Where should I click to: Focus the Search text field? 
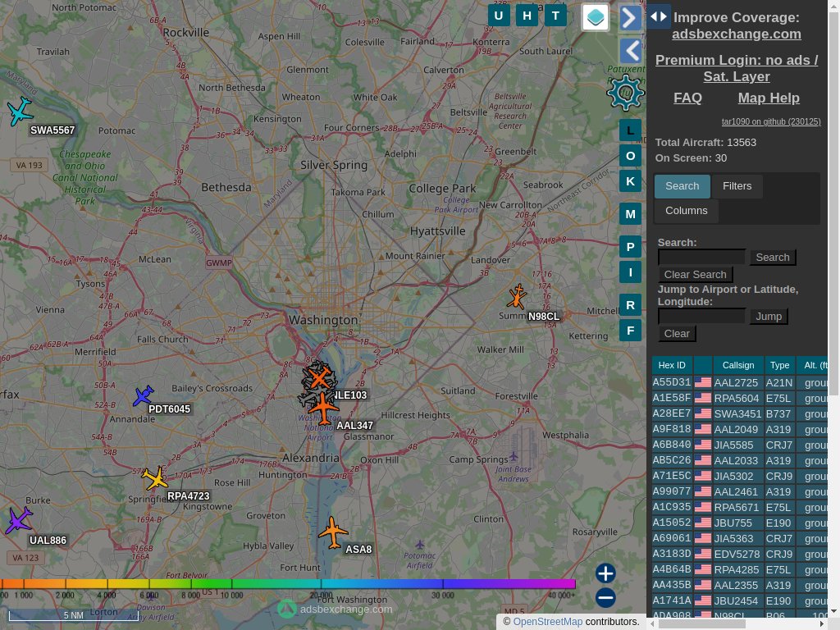click(x=702, y=257)
